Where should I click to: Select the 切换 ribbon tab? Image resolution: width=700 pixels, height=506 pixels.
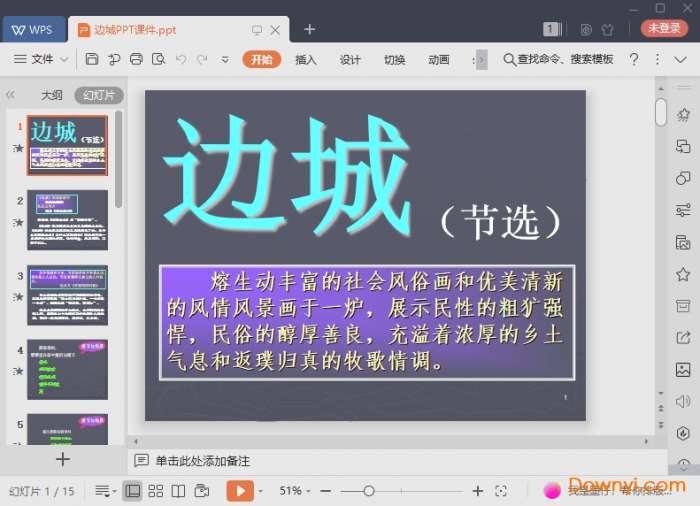click(395, 59)
